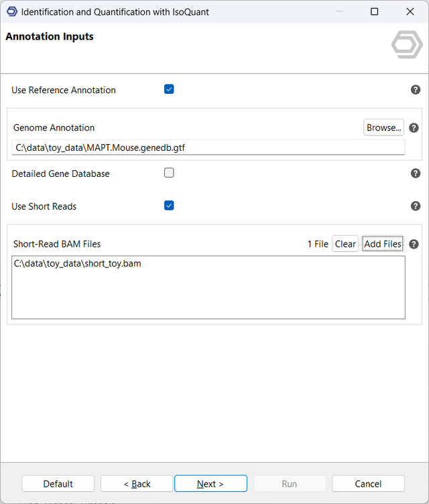Click the IsoQuant app icon in title bar

[x=11, y=12]
